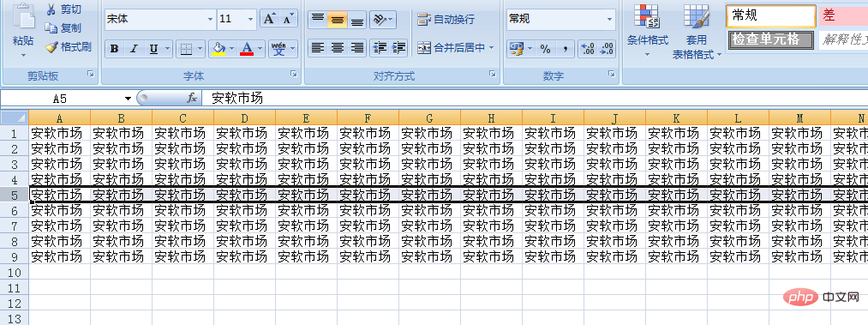Expand the borders dropdown arrow

tap(200, 49)
